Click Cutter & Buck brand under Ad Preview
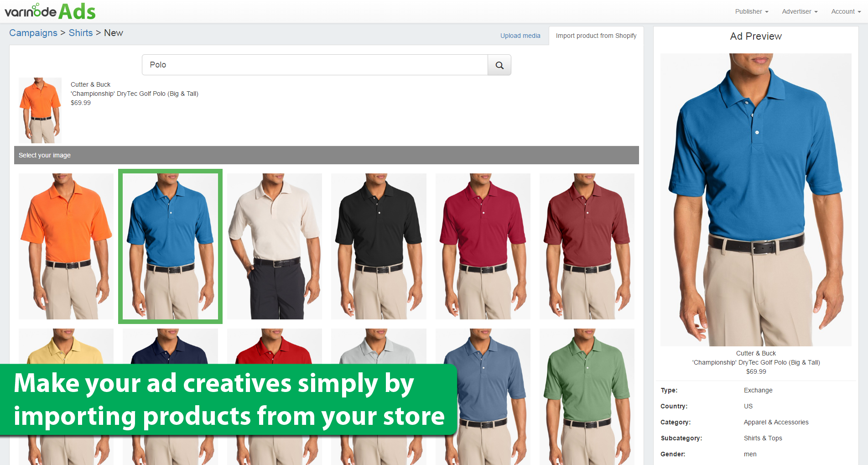868x465 pixels. 756,353
